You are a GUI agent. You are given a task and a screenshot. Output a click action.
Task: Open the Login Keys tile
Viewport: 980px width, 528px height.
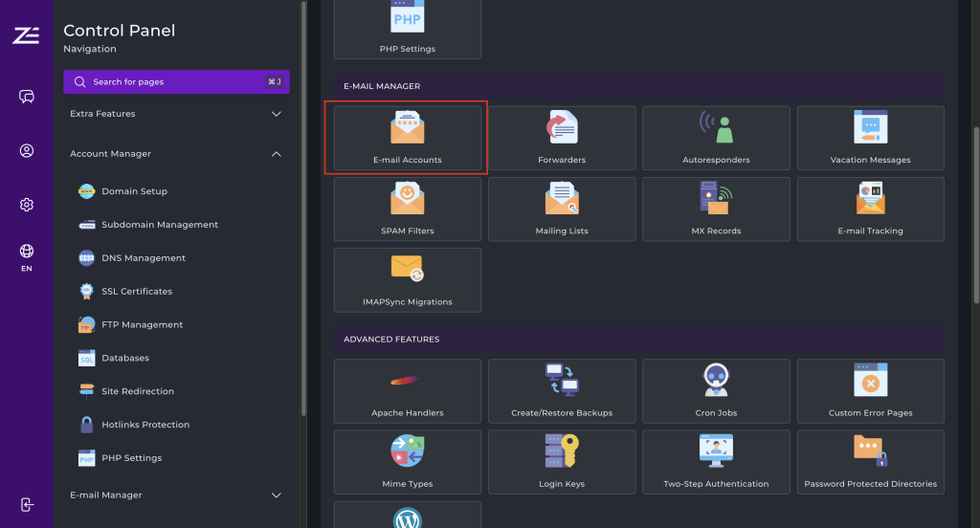point(562,462)
